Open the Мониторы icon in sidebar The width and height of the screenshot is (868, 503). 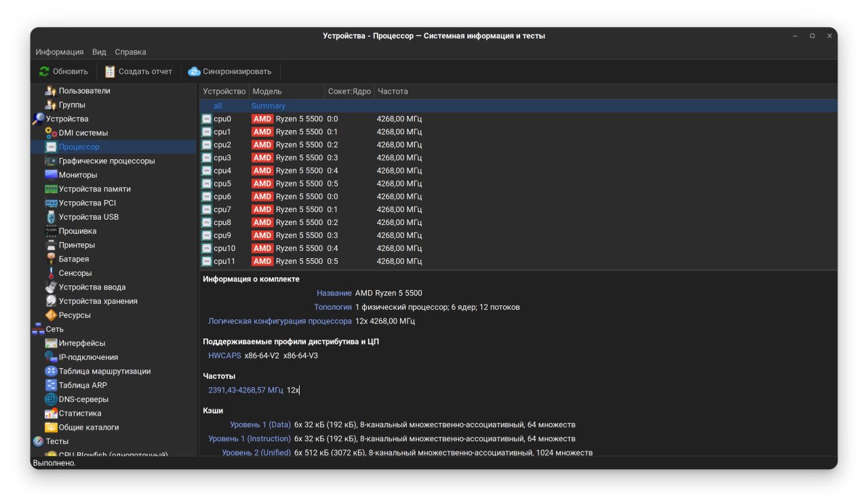point(51,175)
